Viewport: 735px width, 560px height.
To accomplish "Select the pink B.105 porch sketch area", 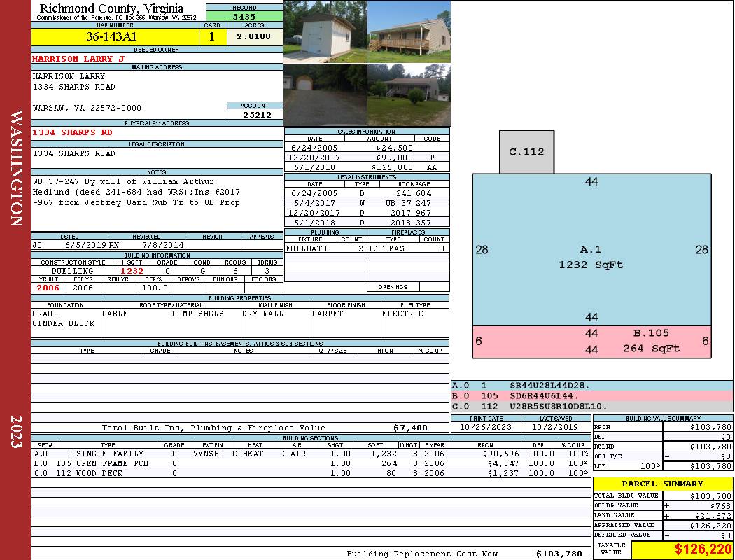I will (x=591, y=342).
